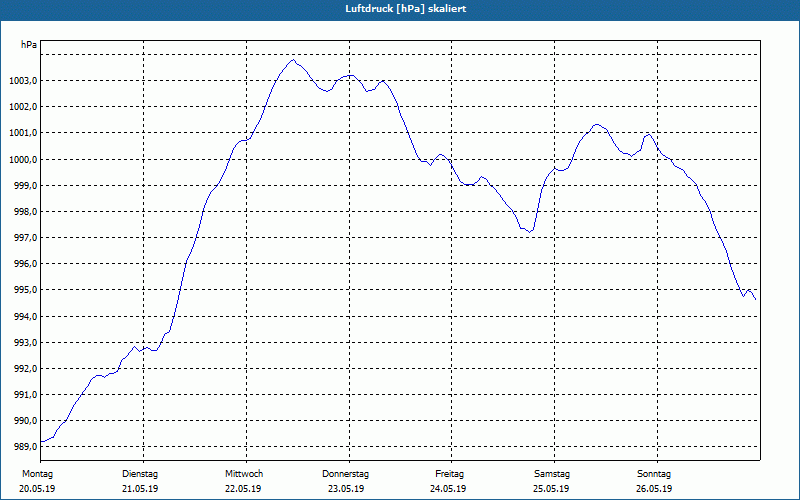The width and height of the screenshot is (800, 500).
Task: Select the 994,0 y-axis value
Action: click(26, 316)
